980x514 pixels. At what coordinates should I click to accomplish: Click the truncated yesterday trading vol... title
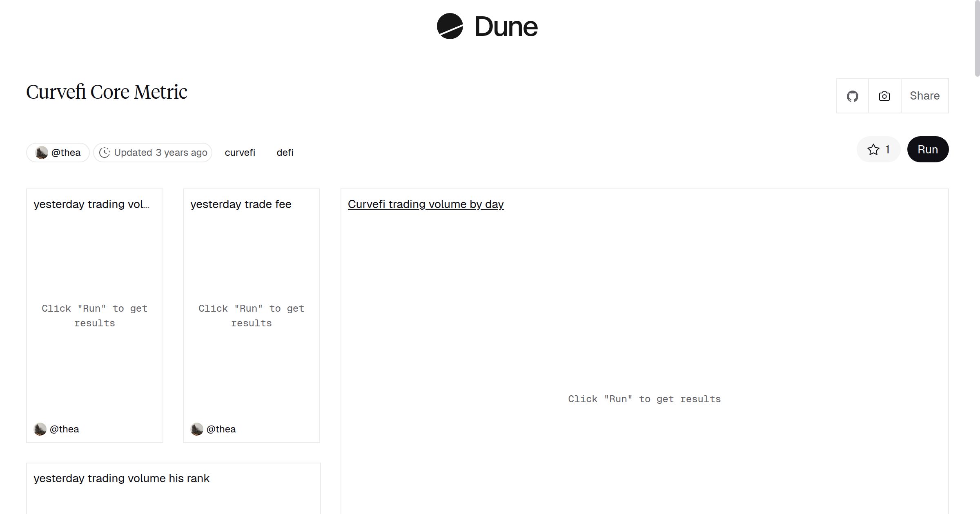click(92, 204)
